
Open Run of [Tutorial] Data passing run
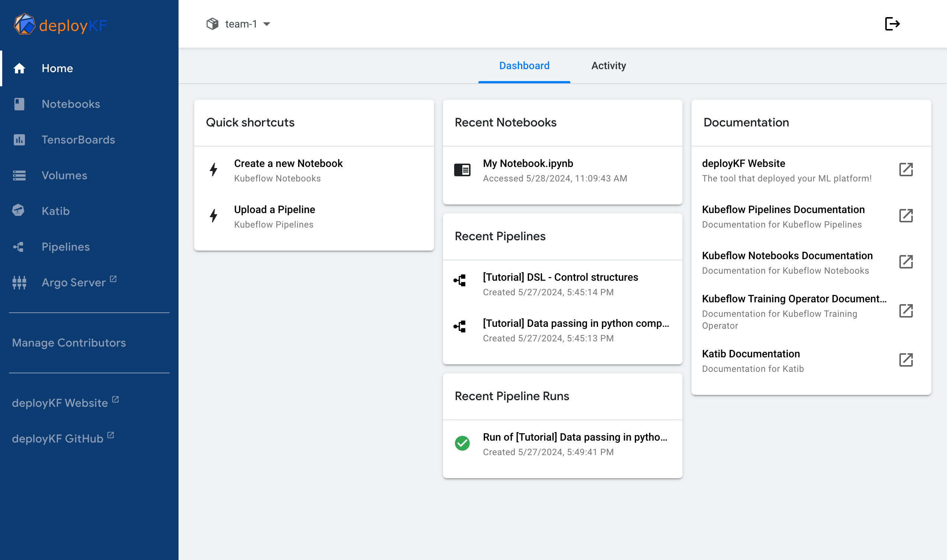562,444
